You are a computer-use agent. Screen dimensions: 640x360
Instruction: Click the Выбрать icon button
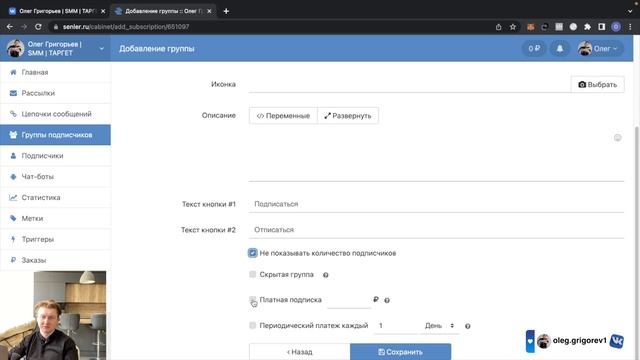click(x=597, y=84)
